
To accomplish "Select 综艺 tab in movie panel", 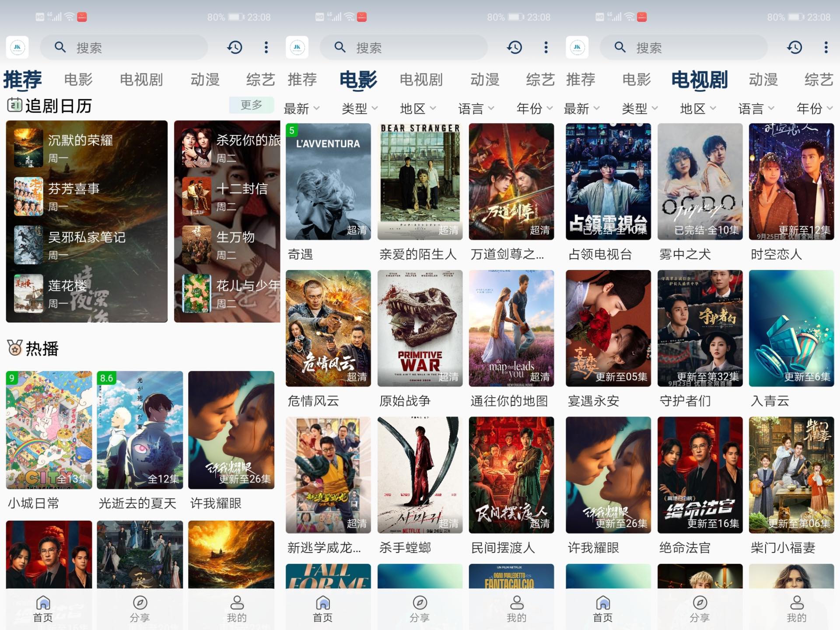I will (540, 80).
